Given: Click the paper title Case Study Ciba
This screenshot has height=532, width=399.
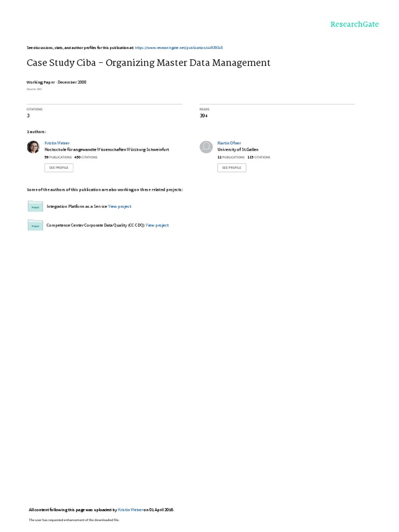Looking at the screenshot, I should pyautogui.click(x=148, y=63).
